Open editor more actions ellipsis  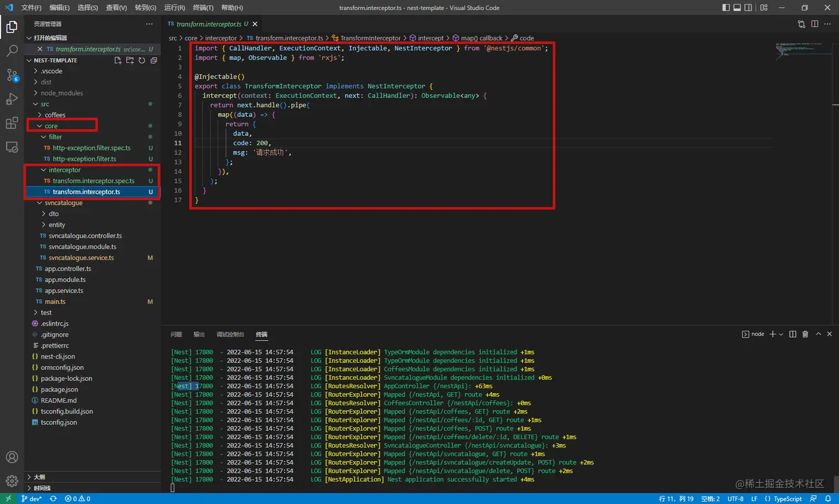[828, 24]
